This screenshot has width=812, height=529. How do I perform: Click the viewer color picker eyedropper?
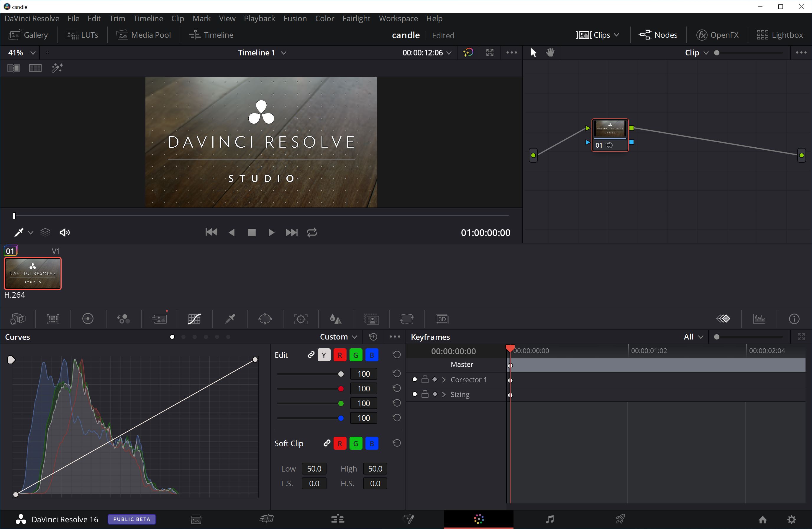tap(18, 233)
